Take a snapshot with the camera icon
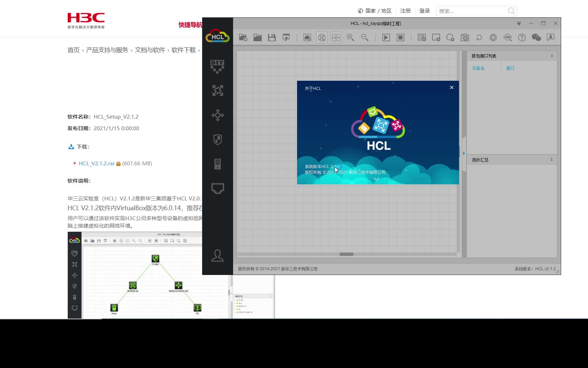 pos(465,37)
